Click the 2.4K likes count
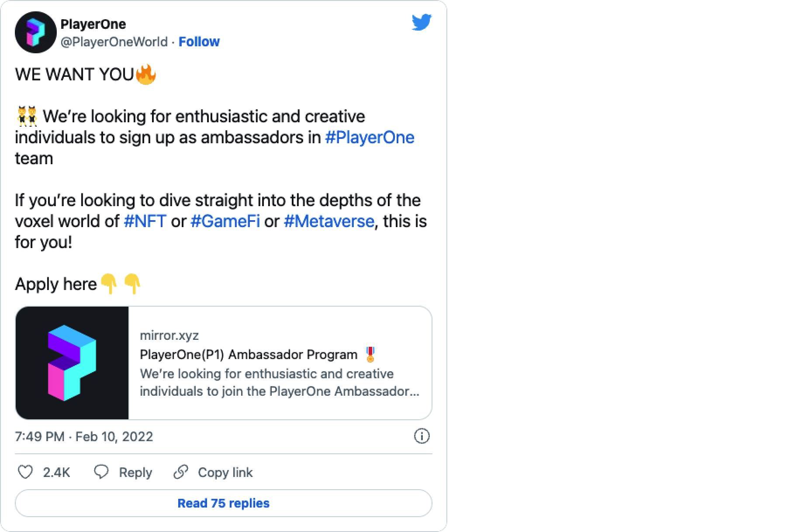788x532 pixels. pyautogui.click(x=56, y=472)
